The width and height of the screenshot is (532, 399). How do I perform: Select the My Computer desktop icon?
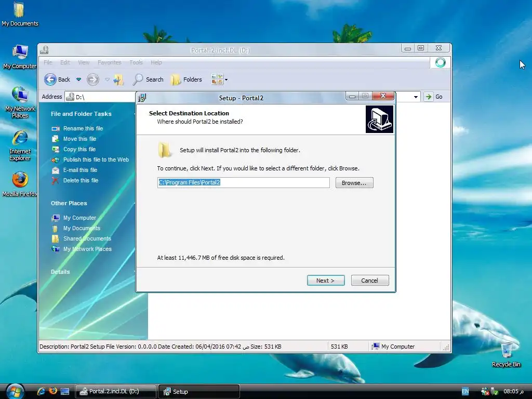(x=20, y=57)
